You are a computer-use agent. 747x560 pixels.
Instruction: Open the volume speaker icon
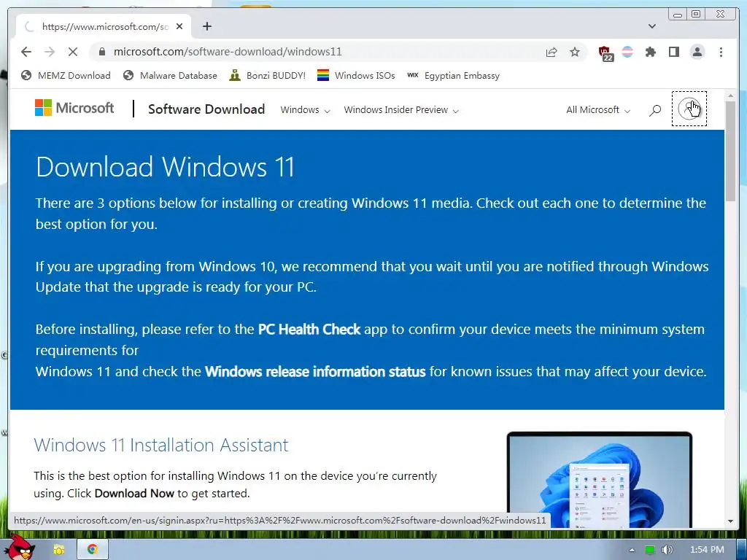pos(667,550)
